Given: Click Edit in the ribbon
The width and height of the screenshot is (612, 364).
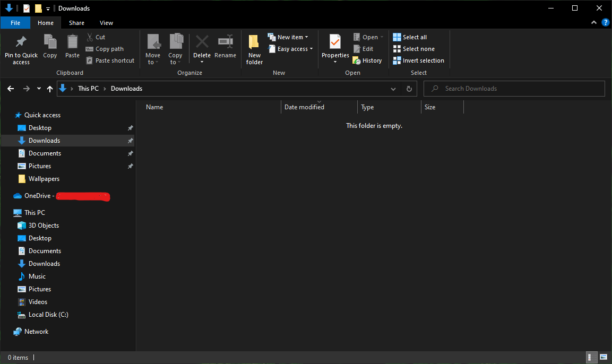Looking at the screenshot, I should tap(363, 49).
